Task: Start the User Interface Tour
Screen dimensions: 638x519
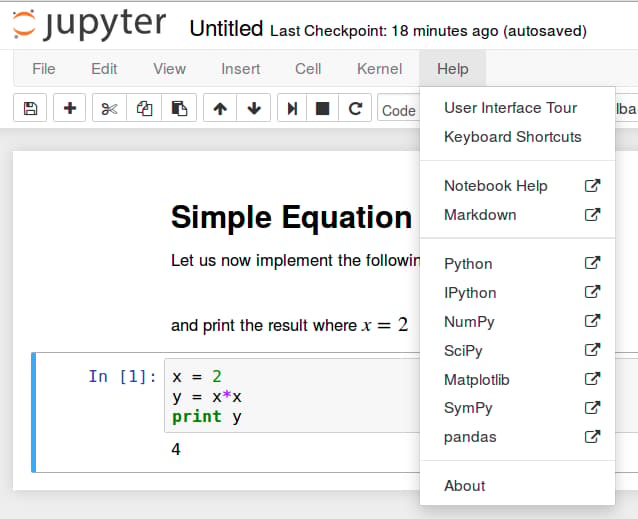Action: [x=517, y=108]
